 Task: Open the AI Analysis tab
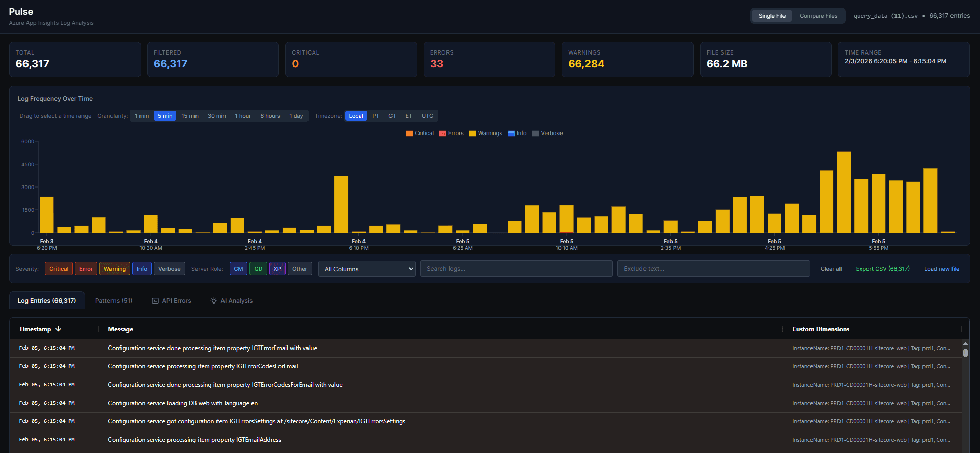[232, 301]
